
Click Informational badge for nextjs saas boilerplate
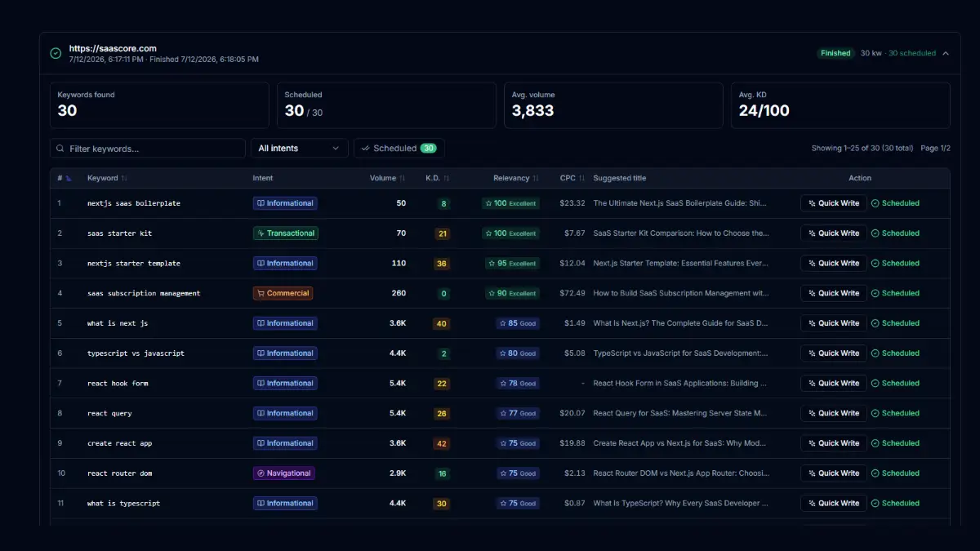[x=285, y=203]
